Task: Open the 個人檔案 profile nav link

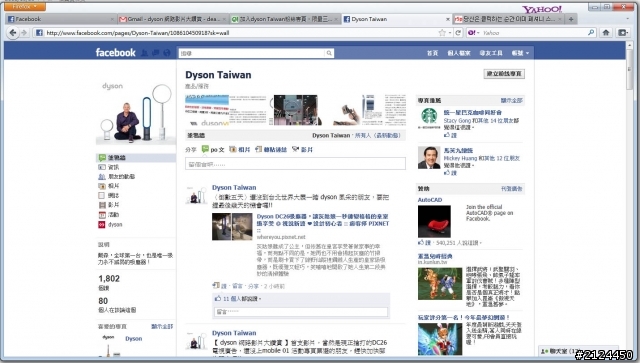Action: [459, 53]
